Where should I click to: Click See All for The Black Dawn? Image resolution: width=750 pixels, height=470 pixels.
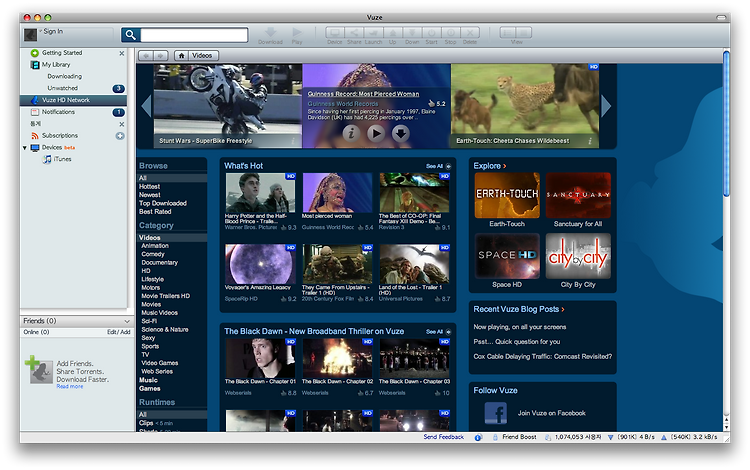point(438,332)
